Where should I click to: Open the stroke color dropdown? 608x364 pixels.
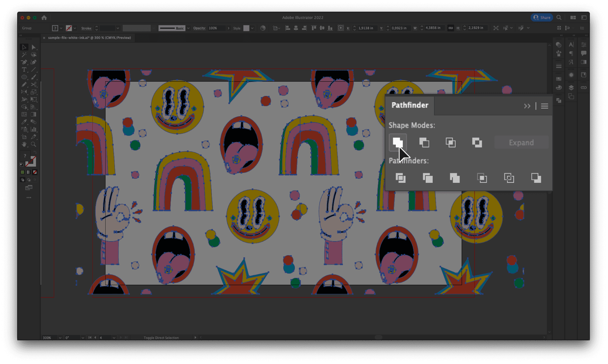coord(75,28)
